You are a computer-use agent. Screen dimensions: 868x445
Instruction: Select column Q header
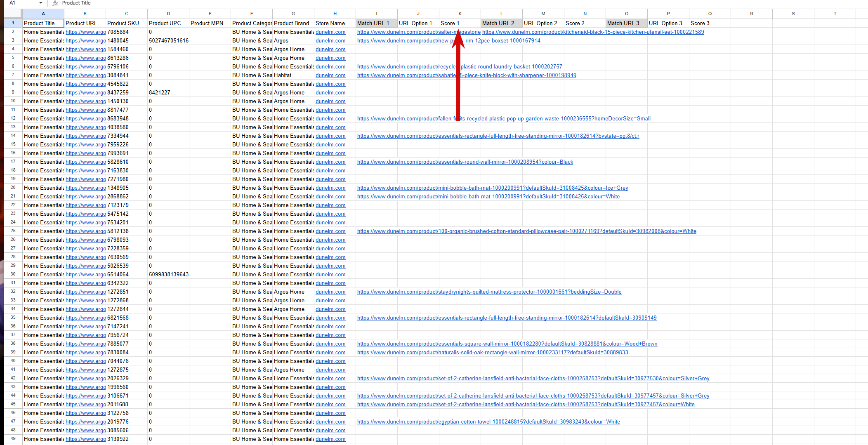coord(710,14)
